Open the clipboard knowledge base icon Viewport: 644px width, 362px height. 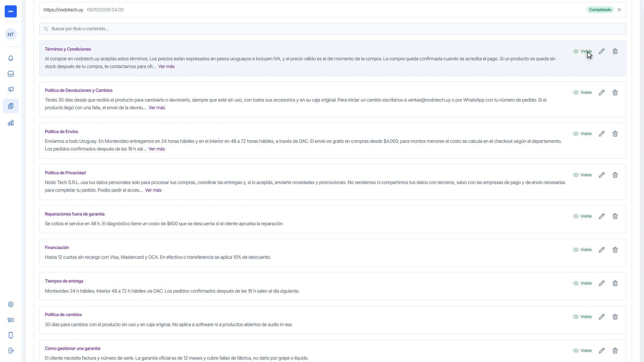[11, 106]
